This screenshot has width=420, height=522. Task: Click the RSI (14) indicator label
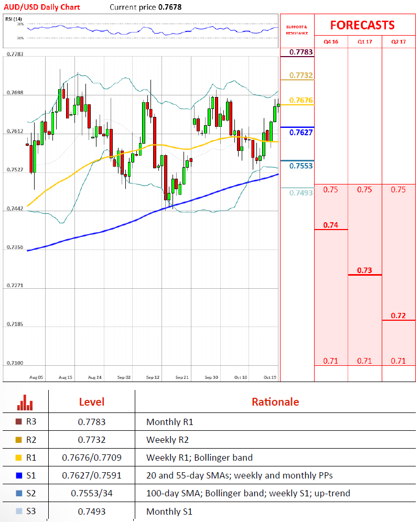tap(14, 19)
